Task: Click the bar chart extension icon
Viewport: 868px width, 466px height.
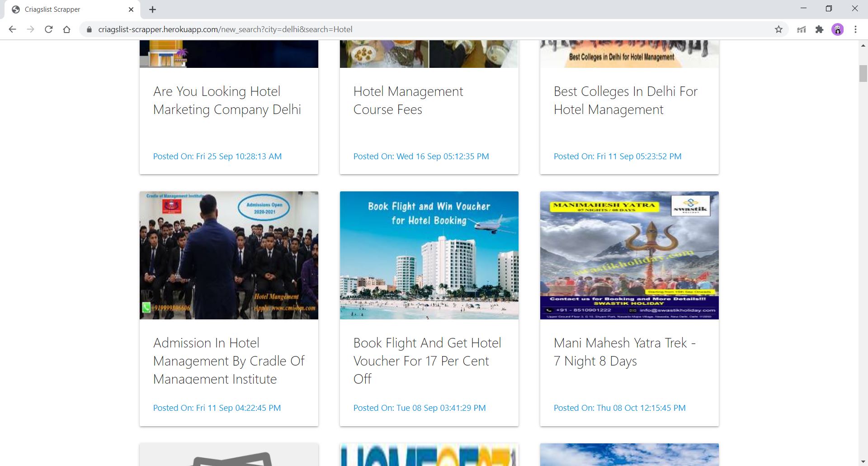Action: 801,29
